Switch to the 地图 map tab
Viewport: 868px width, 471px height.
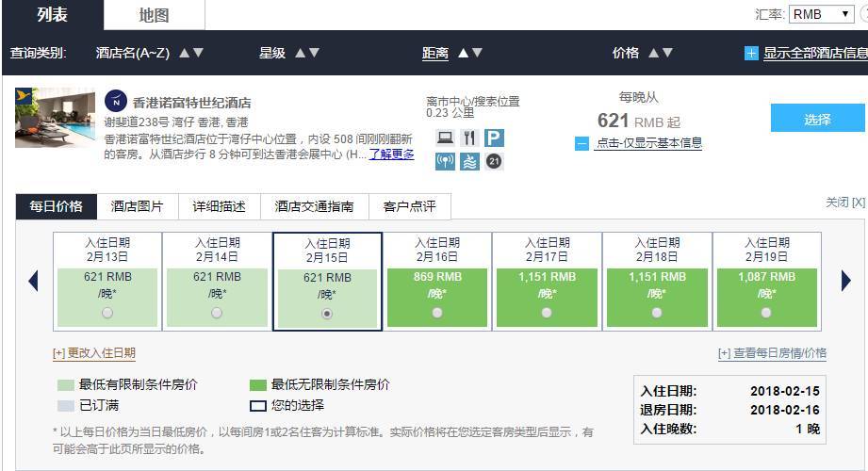point(154,15)
